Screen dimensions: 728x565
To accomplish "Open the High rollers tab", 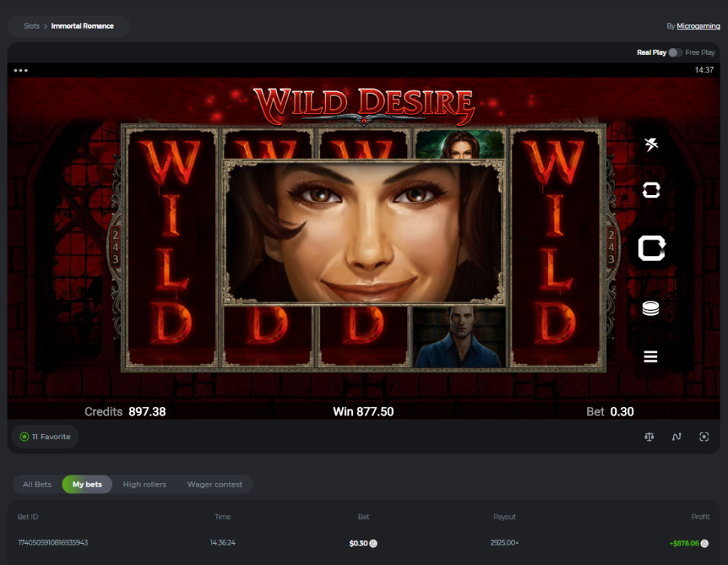I will 145,484.
